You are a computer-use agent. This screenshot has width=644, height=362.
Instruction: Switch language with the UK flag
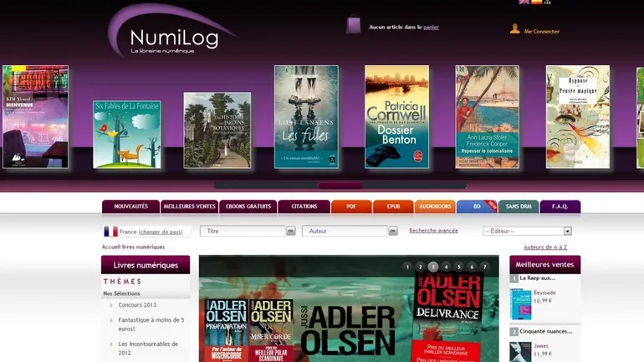coord(524,3)
